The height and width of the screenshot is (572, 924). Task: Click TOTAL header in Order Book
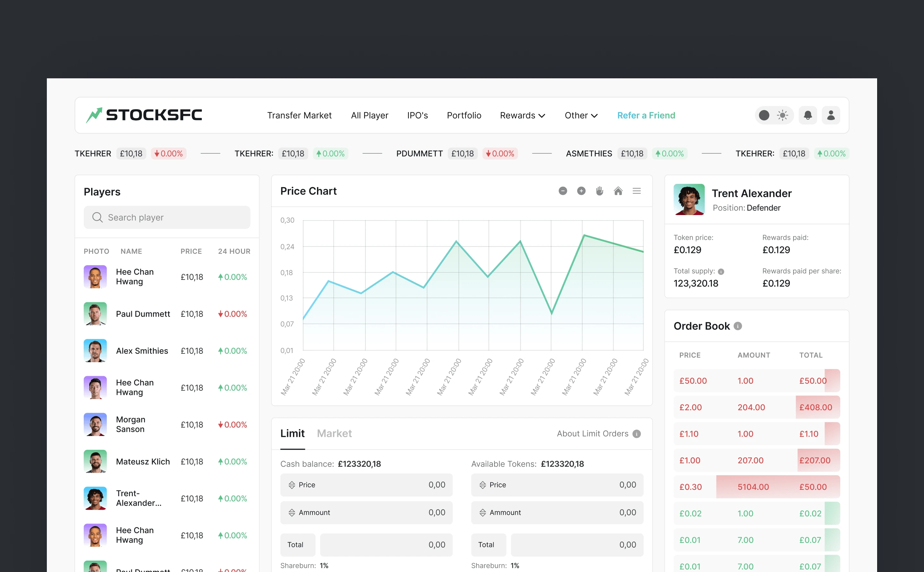(810, 355)
